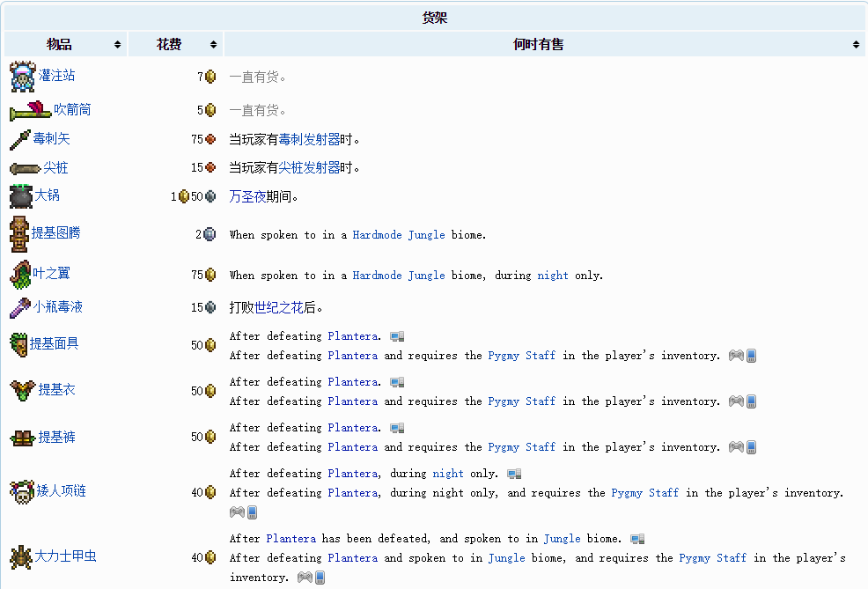This screenshot has height=589, width=868.
Task: Open the 叶之翼 item link
Action: coord(51,274)
